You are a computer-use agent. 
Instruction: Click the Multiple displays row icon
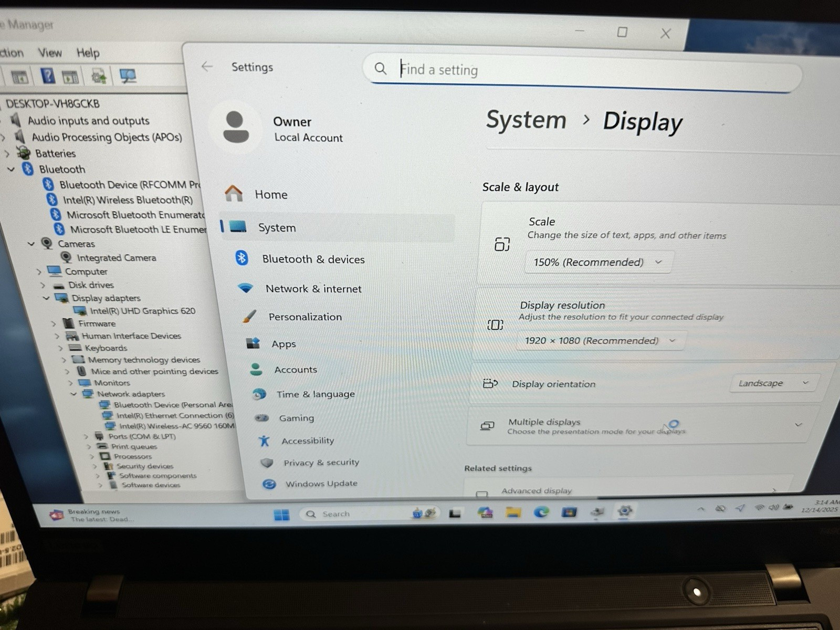487,426
